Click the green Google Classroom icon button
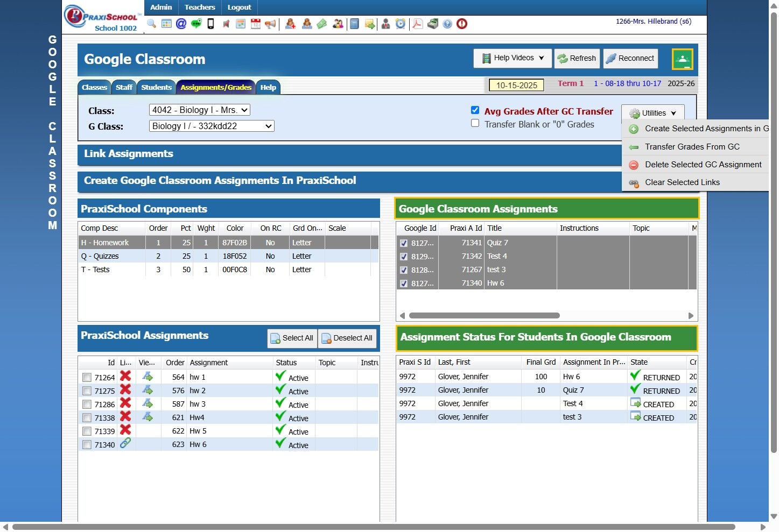779x532 pixels. [x=682, y=59]
